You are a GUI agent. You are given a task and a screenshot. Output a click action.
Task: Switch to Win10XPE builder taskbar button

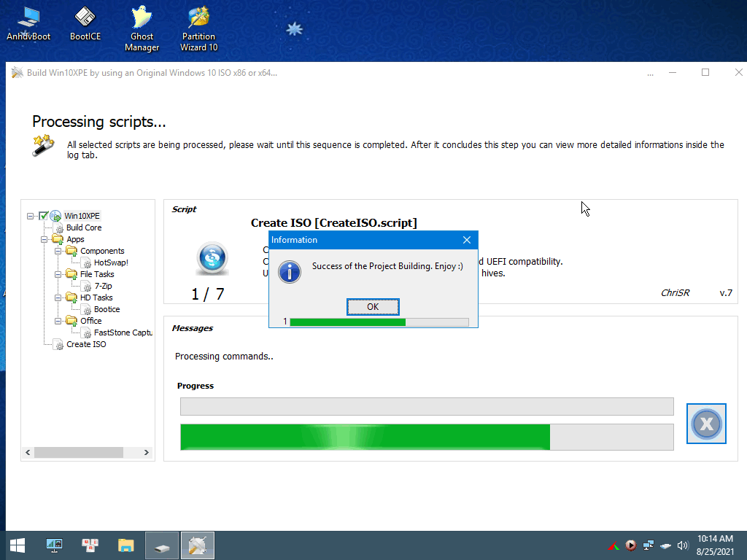198,545
